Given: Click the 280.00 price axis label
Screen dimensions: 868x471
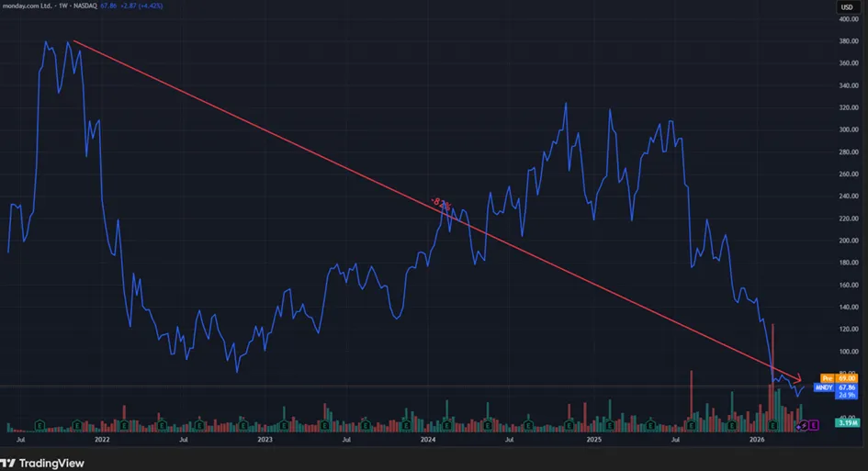Looking at the screenshot, I should coord(849,151).
